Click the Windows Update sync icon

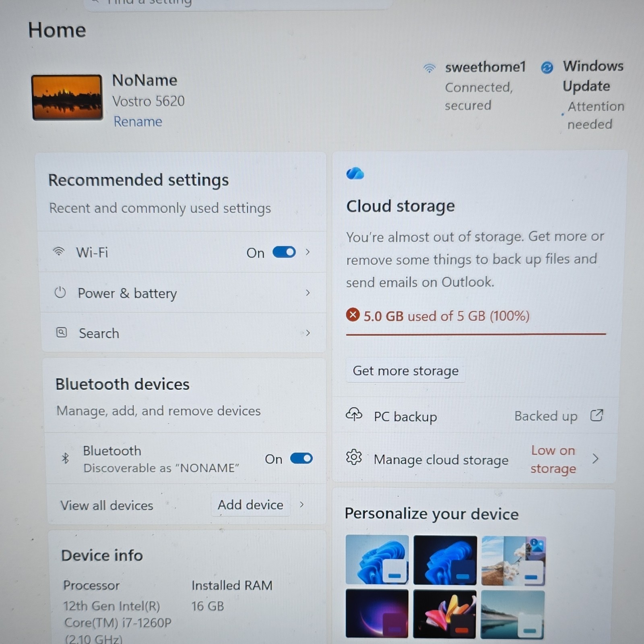(547, 68)
